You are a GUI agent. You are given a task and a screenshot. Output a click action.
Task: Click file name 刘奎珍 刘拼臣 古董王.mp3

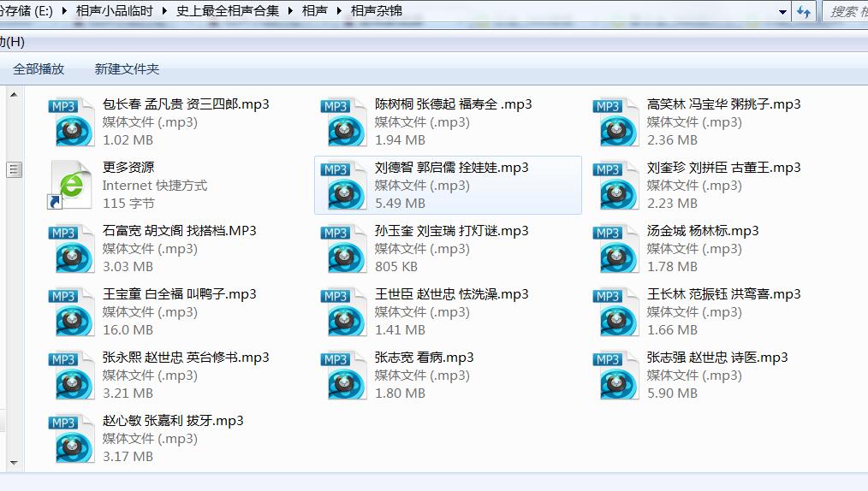(723, 167)
